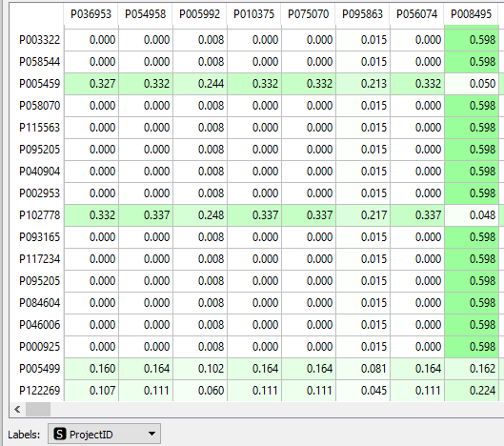Viewport: 504px width, 446px height.
Task: Select row header P093165
Action: pyautogui.click(x=37, y=237)
